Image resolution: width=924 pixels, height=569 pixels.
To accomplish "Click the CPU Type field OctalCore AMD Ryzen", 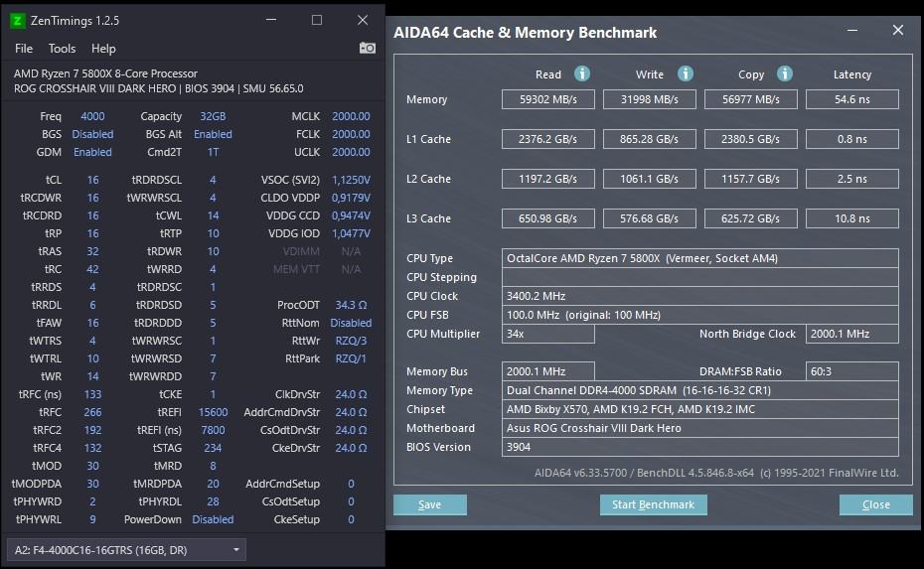I will pos(700,258).
